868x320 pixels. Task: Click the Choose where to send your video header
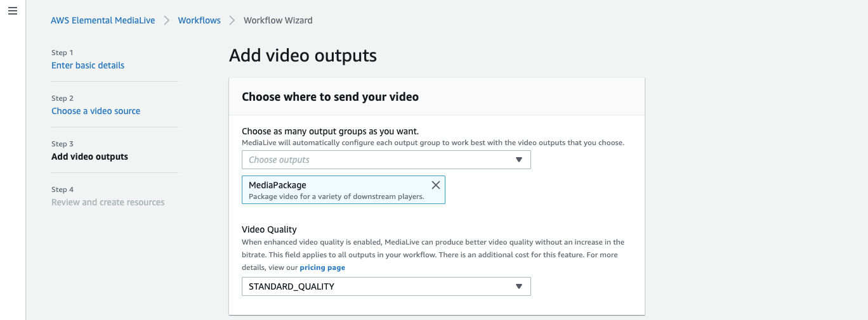click(x=330, y=97)
